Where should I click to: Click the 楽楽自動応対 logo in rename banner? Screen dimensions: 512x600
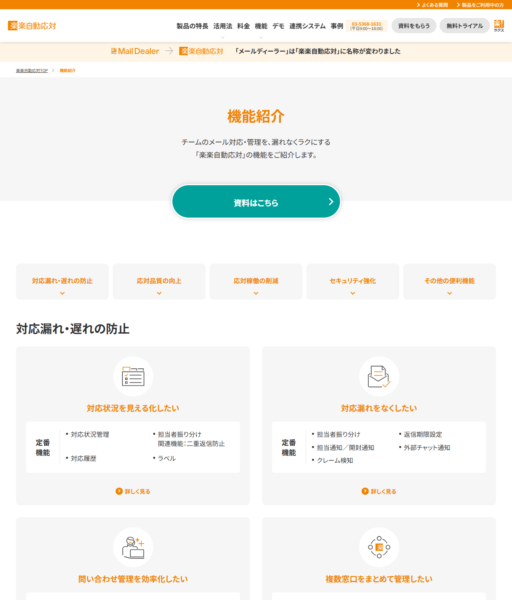click(x=201, y=51)
